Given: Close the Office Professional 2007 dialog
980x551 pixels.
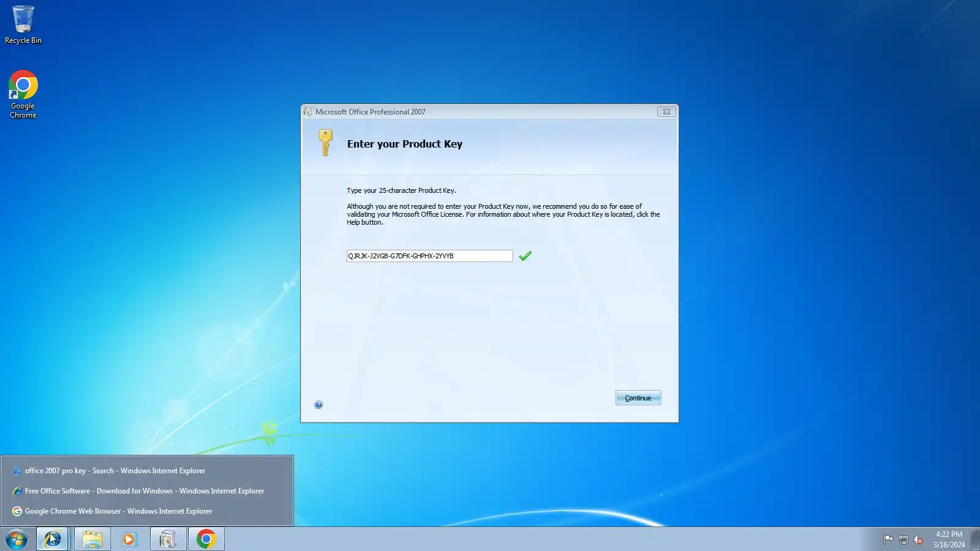Looking at the screenshot, I should [666, 111].
